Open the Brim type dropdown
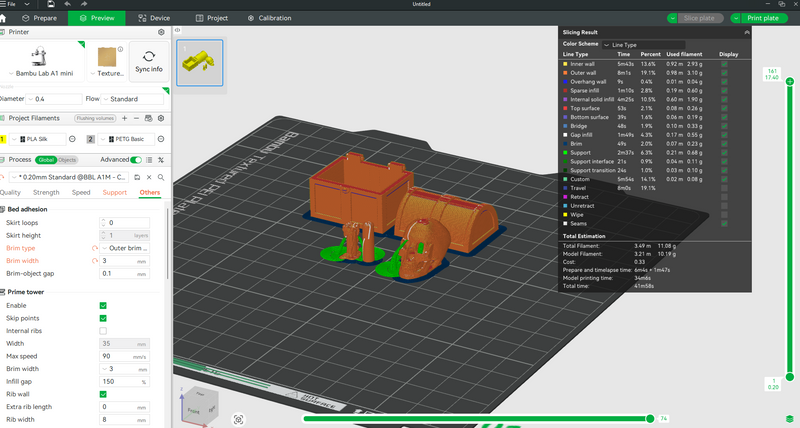 click(x=124, y=248)
